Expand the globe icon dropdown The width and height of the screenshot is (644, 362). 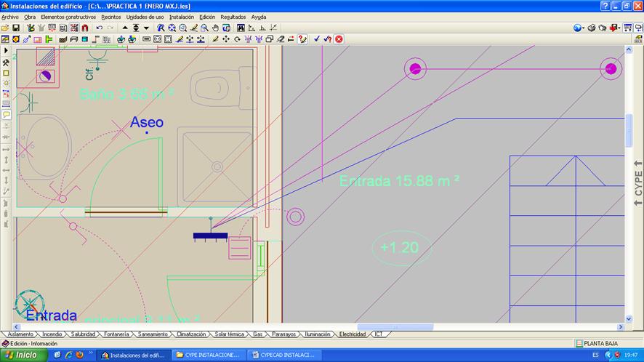tap(583, 28)
